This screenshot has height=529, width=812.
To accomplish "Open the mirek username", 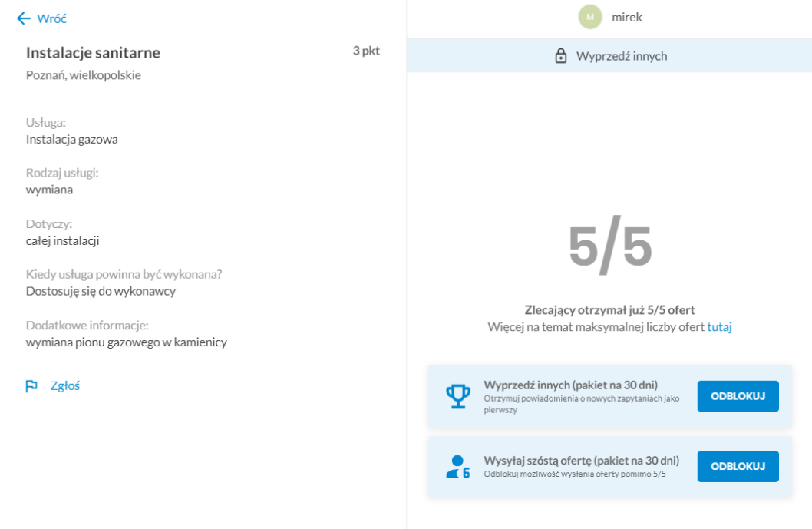I will (626, 17).
